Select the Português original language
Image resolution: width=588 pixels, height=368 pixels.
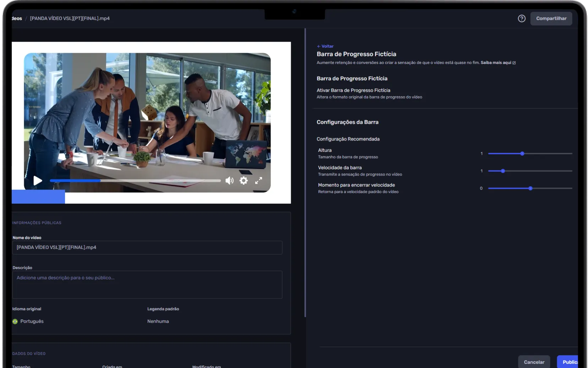pyautogui.click(x=28, y=321)
